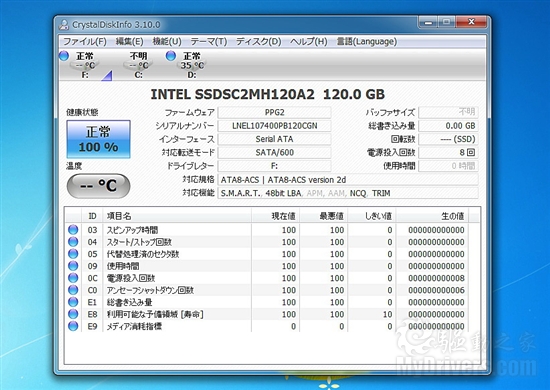Click the serial number field LNEL107400PB120CGN
This screenshot has height=390, width=550.
tap(274, 126)
